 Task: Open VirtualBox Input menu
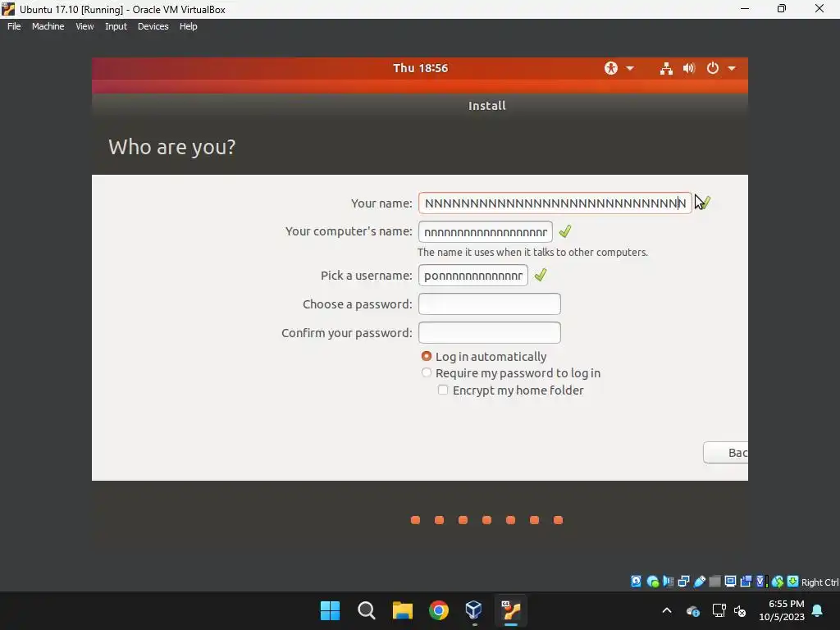116,26
